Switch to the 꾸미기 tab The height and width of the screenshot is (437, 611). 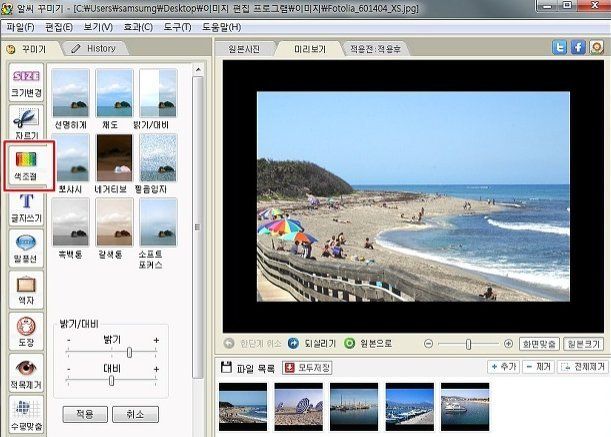[x=30, y=49]
